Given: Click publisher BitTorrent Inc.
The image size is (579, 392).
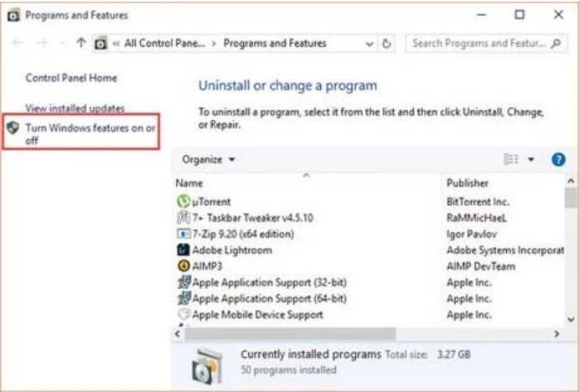Looking at the screenshot, I should click(x=478, y=202).
